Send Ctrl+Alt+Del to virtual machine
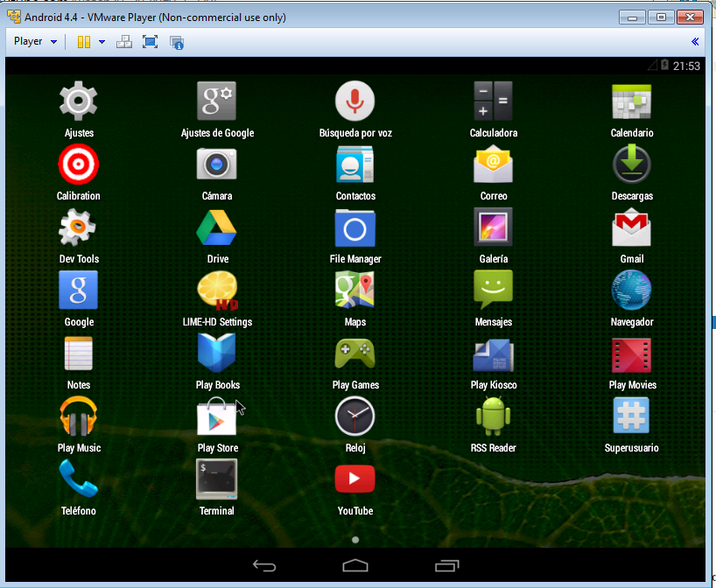Image resolution: width=716 pixels, height=588 pixels. (123, 42)
